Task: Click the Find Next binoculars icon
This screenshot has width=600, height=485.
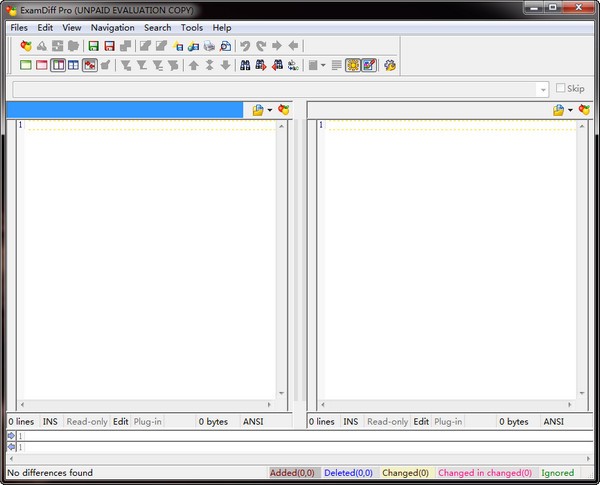Action: (261, 65)
